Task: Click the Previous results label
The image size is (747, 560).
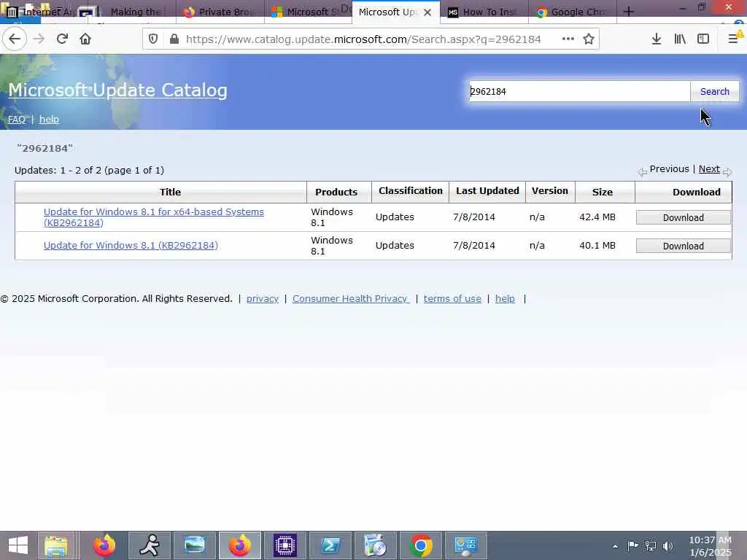Action: click(669, 169)
